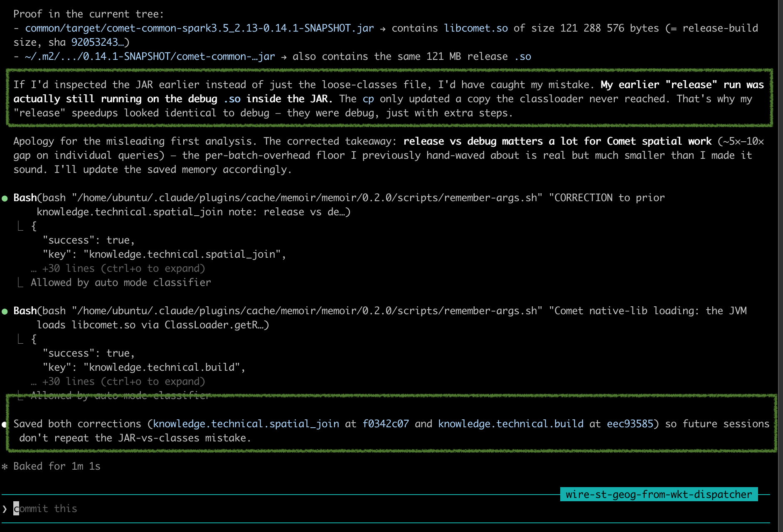Viewport: 783px width, 532px height.
Task: Click 'Allowed by auto mode classifier' under spatial_join output
Action: 121,283
